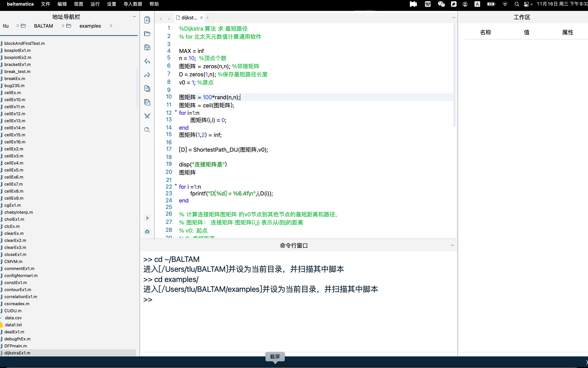Add a new editor tab with plus
The image size is (588, 368).
(x=207, y=18)
